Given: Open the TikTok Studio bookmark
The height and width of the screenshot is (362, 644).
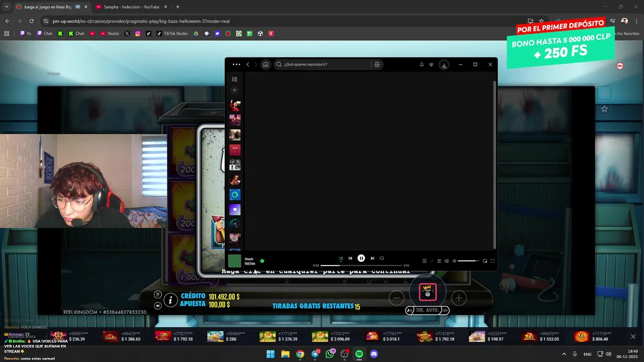Looking at the screenshot, I should click(x=172, y=34).
